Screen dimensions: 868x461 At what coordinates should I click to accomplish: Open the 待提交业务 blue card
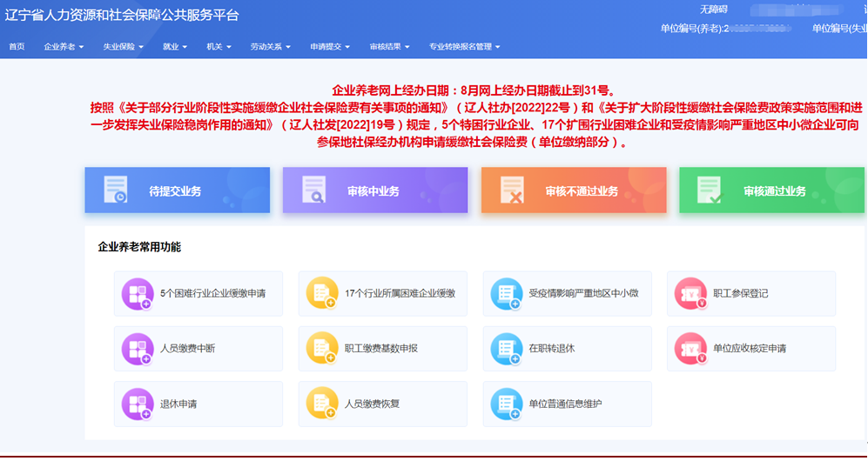[x=177, y=190]
